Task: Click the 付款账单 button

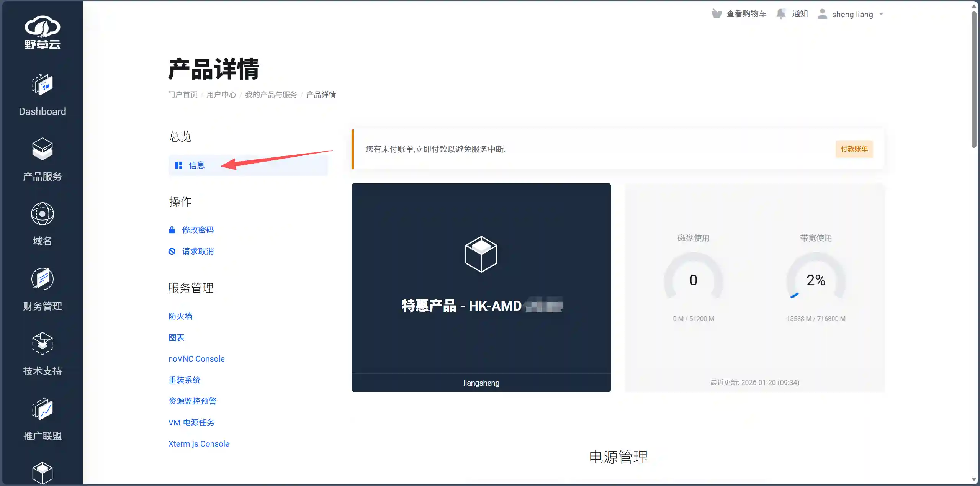Action: [854, 149]
